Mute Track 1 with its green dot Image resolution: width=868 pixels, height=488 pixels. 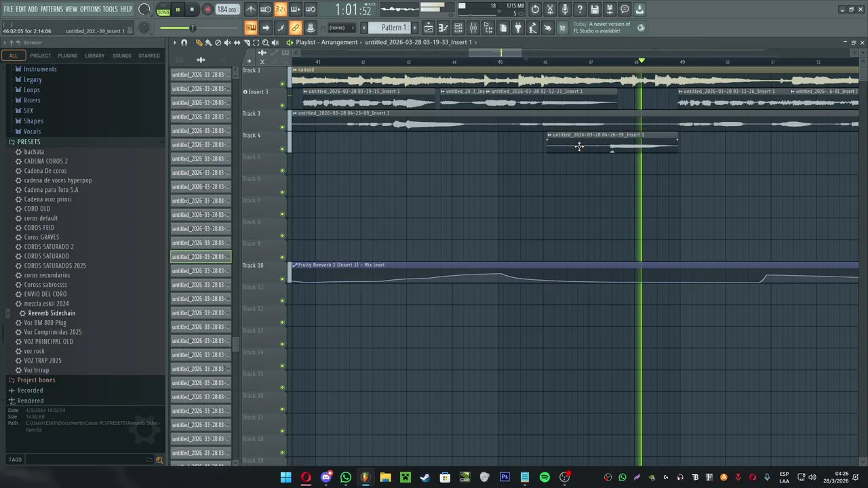coord(282,84)
